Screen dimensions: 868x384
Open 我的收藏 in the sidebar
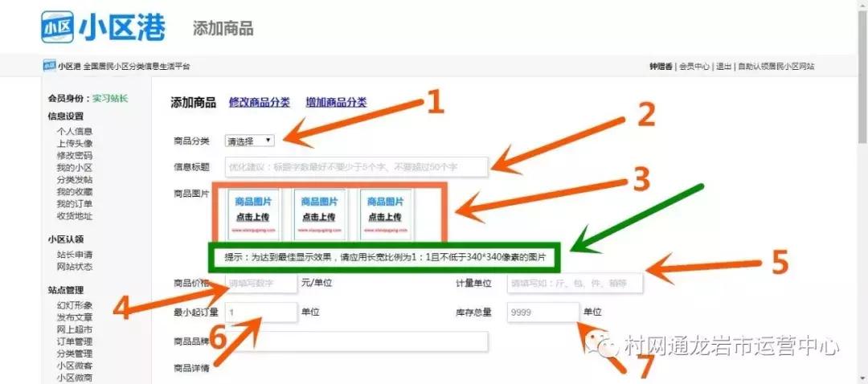coord(74,192)
